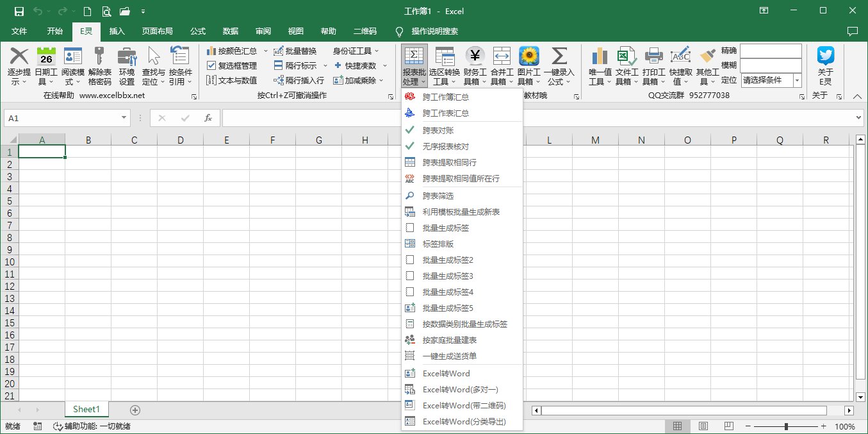Switch to the 页面布局 tab
This screenshot has height=434, width=868.
(157, 31)
